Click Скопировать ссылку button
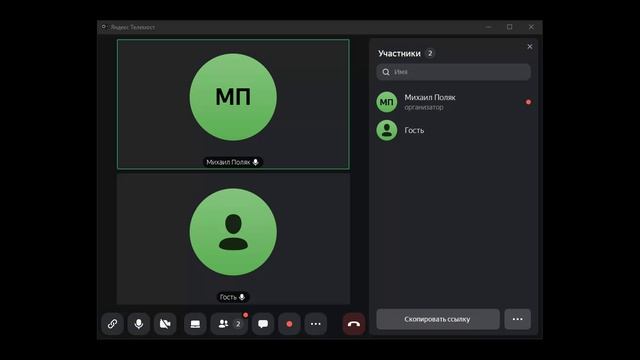Image resolution: width=640 pixels, height=360 pixels. [x=438, y=319]
